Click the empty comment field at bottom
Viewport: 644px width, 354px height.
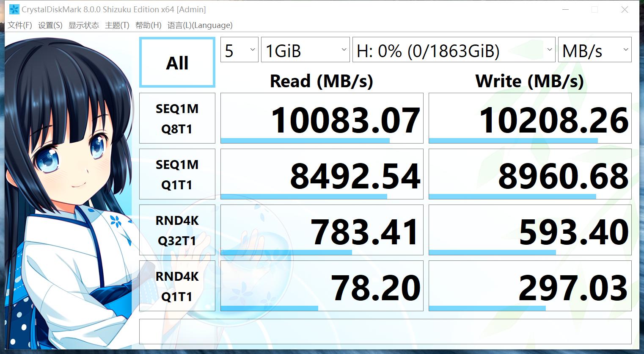pyautogui.click(x=385, y=332)
